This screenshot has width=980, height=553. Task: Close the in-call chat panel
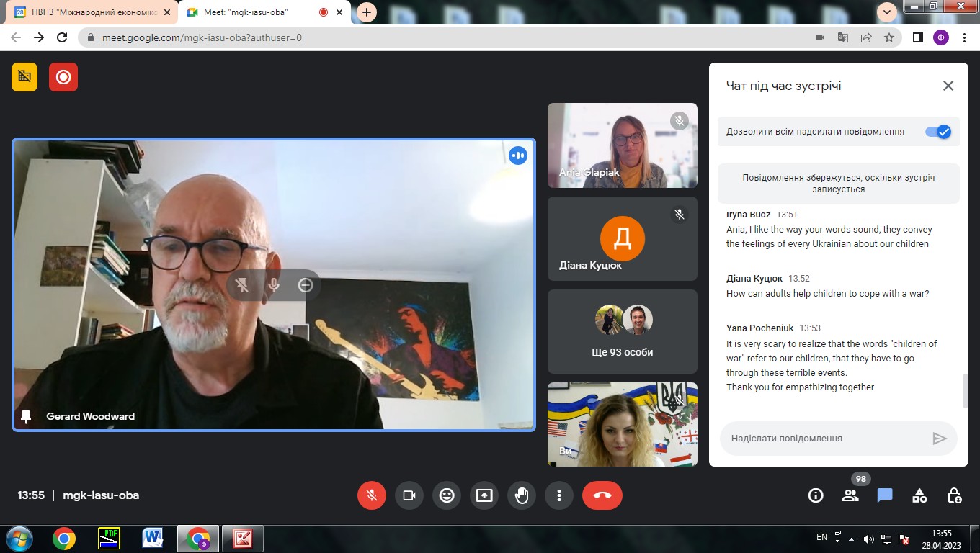point(948,86)
